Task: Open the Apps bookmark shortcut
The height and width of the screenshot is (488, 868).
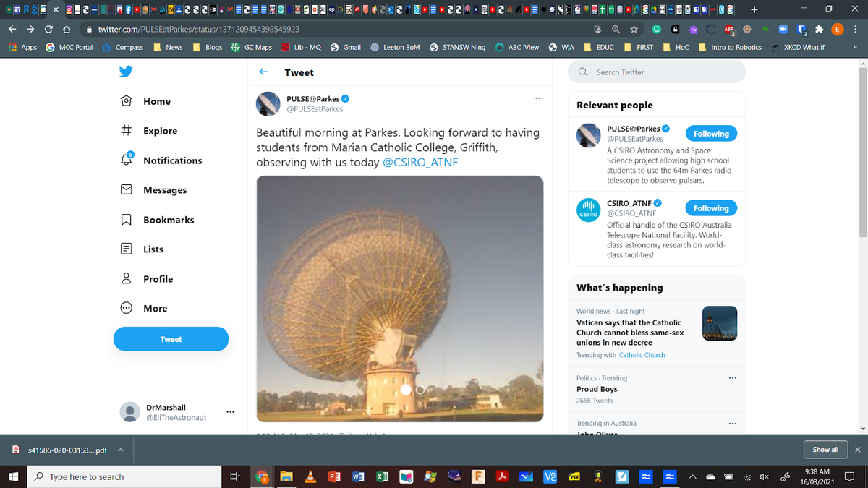Action: point(22,47)
